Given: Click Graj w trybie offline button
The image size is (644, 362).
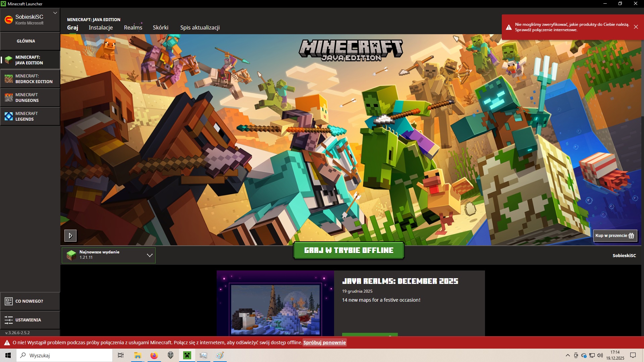Looking at the screenshot, I should pos(348,250).
